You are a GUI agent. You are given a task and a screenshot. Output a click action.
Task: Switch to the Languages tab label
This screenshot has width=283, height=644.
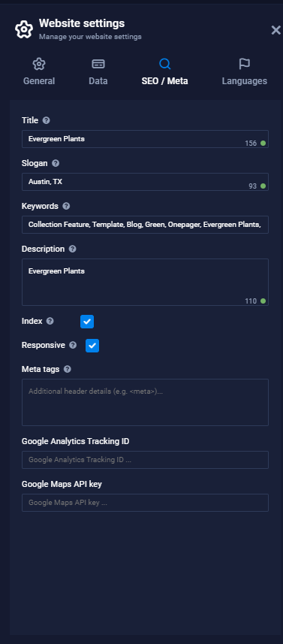[245, 81]
